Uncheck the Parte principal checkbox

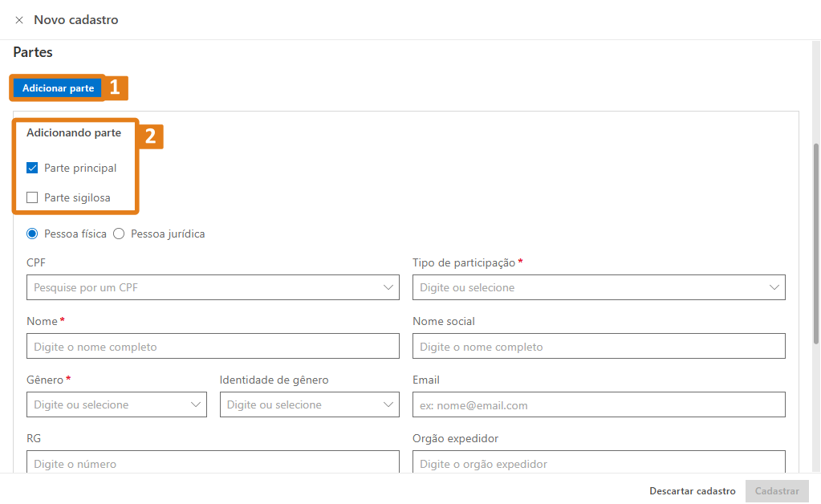click(x=31, y=168)
